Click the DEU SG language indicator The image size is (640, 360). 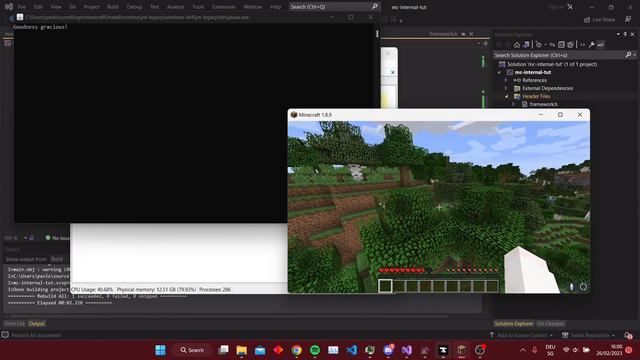[x=550, y=350]
